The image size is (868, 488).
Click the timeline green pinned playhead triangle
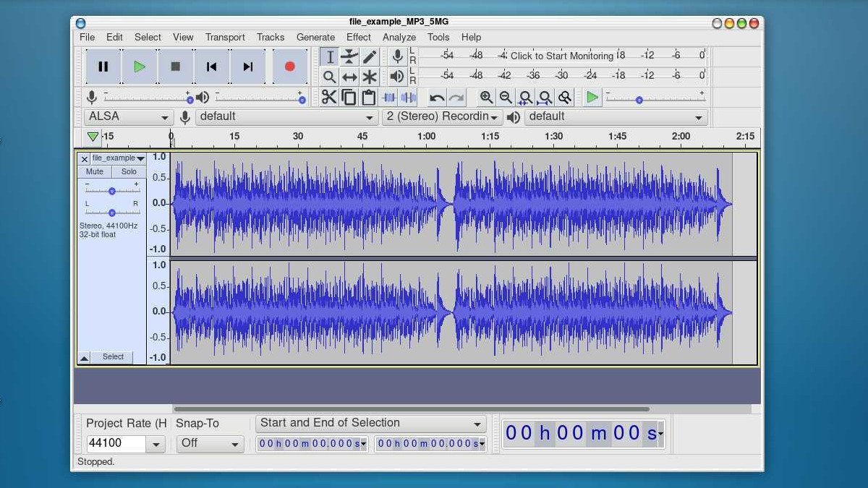tap(93, 136)
